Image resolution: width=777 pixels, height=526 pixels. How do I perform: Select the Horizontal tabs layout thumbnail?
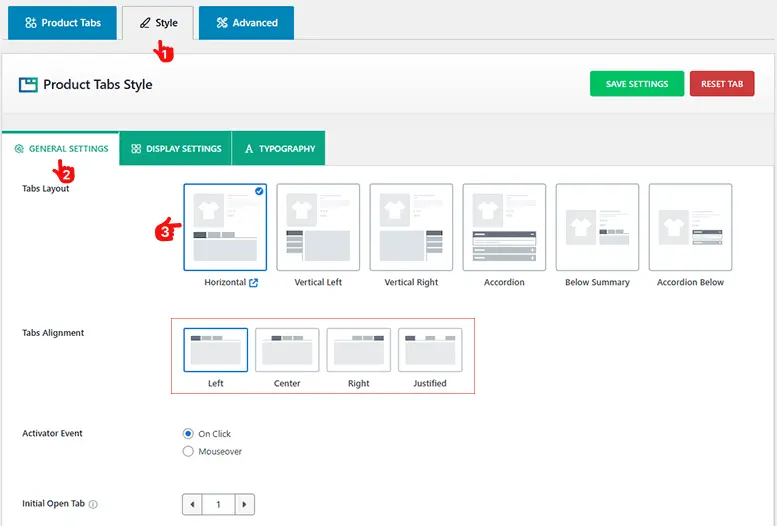click(225, 227)
